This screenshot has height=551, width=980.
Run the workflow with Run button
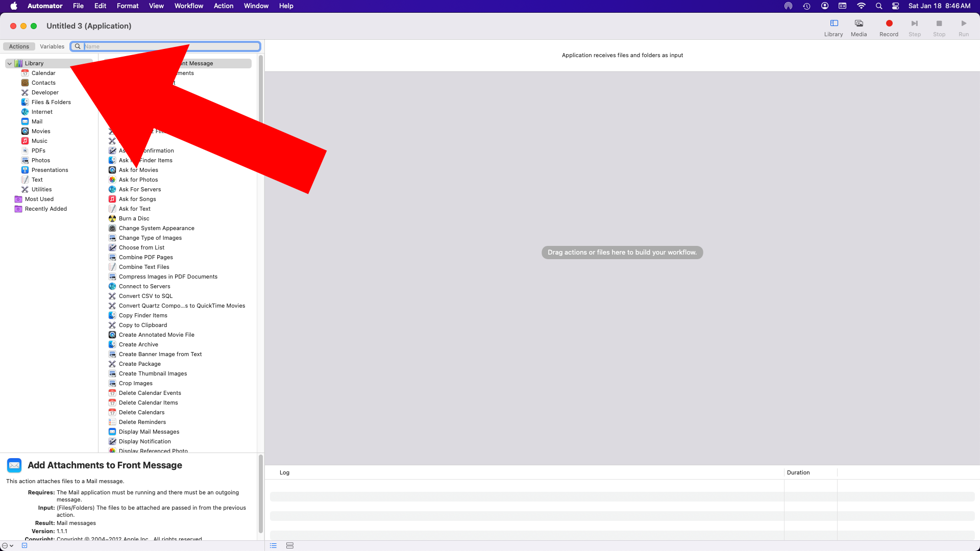(x=963, y=28)
